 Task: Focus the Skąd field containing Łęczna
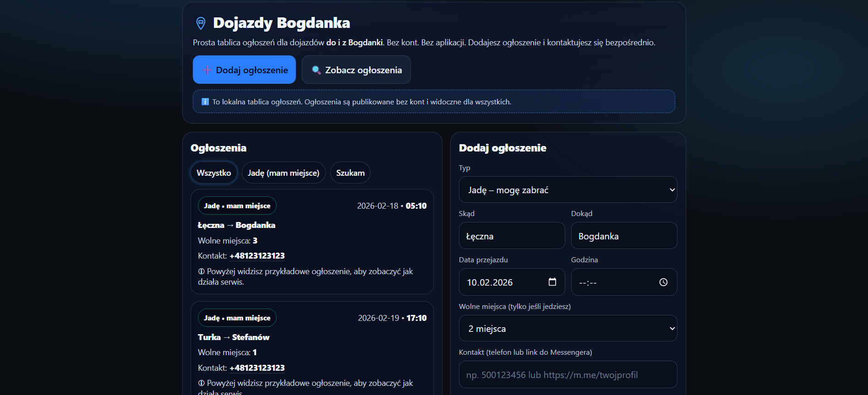point(512,236)
